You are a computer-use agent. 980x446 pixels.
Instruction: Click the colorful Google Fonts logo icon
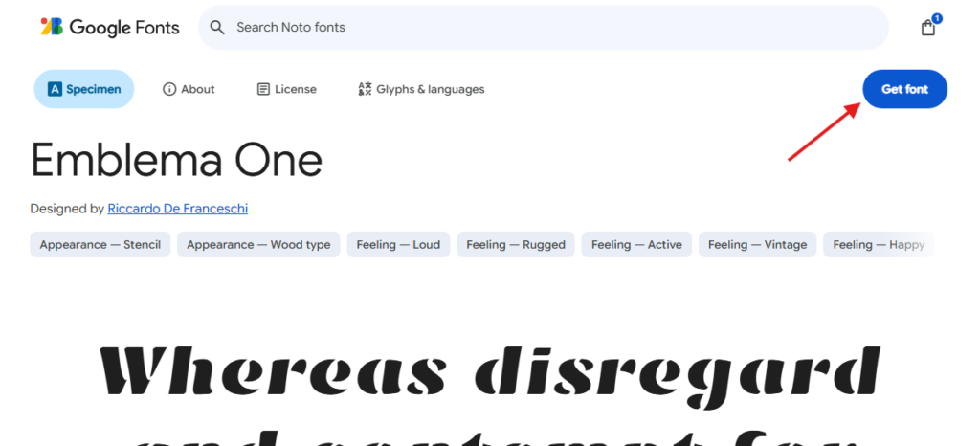[52, 27]
